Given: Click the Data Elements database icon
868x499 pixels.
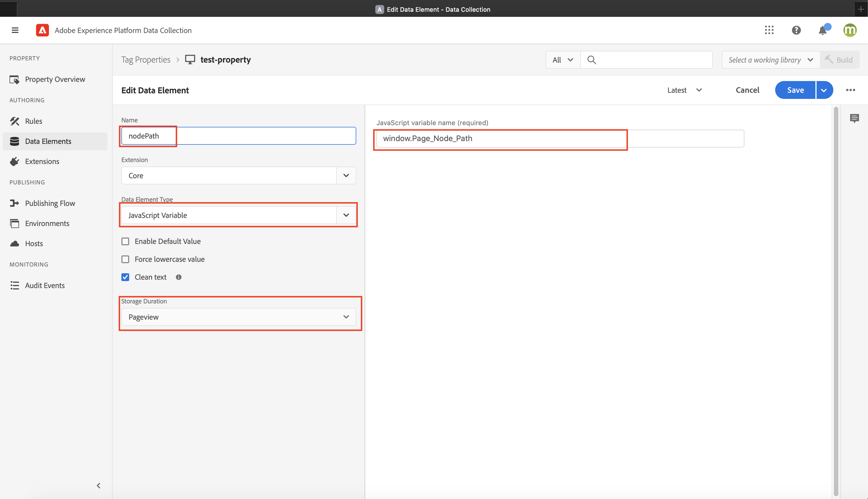Looking at the screenshot, I should click(15, 141).
